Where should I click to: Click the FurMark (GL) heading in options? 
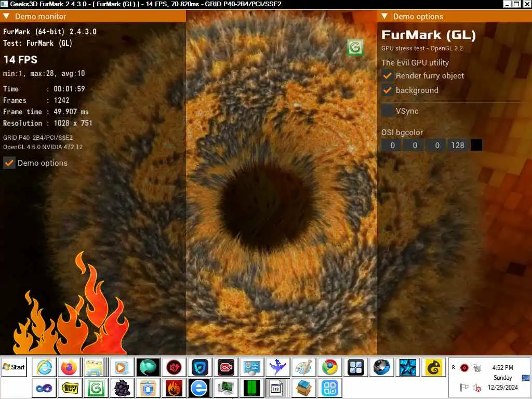coord(429,35)
